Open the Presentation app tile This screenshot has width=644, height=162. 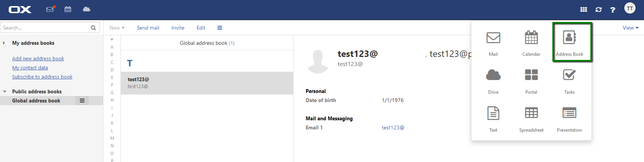(x=569, y=118)
